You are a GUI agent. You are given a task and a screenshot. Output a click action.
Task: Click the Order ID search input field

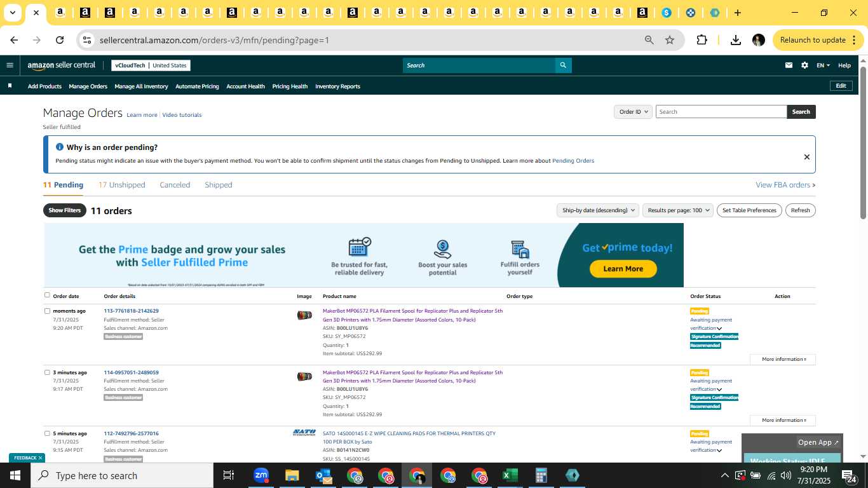721,112
